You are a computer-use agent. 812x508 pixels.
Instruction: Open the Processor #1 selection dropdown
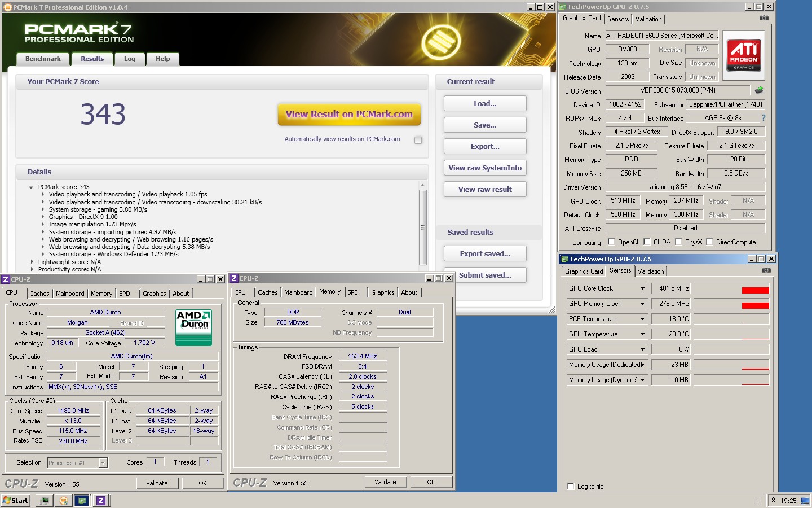pos(103,463)
